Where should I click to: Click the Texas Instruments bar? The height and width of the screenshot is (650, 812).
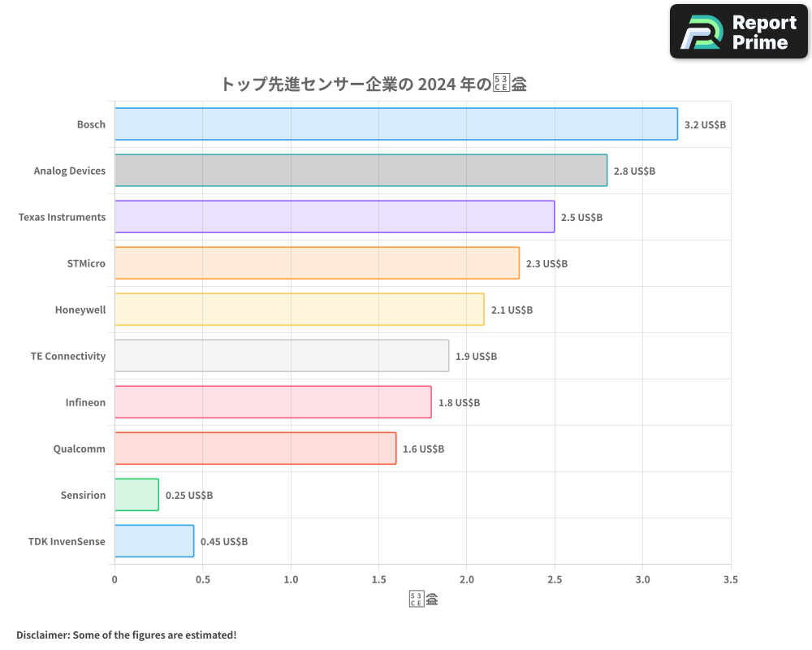click(333, 217)
